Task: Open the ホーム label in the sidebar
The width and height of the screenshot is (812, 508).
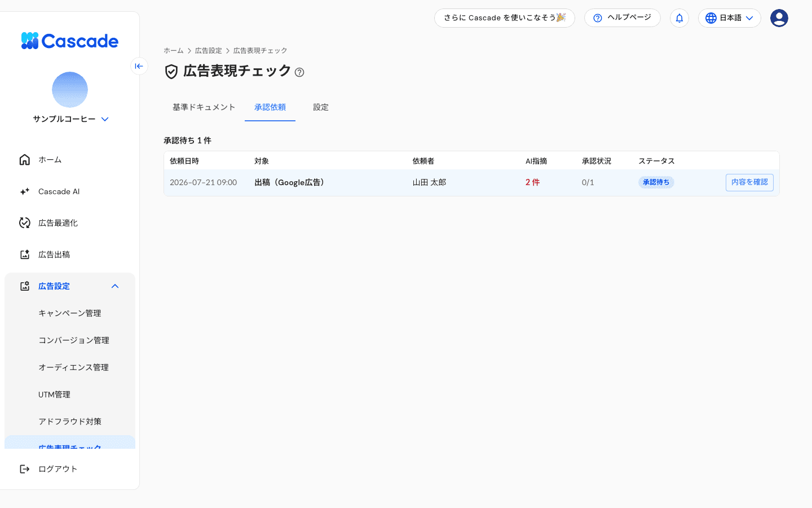Action: point(50,160)
